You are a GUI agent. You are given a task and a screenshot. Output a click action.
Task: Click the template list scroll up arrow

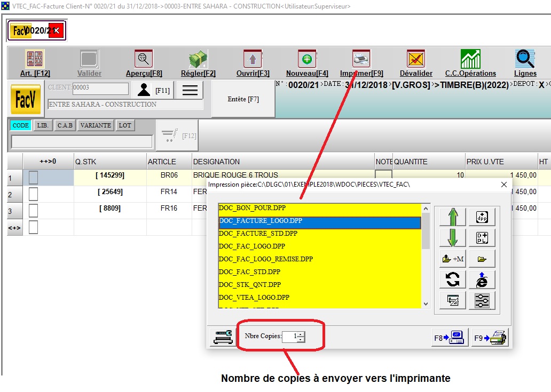point(426,209)
